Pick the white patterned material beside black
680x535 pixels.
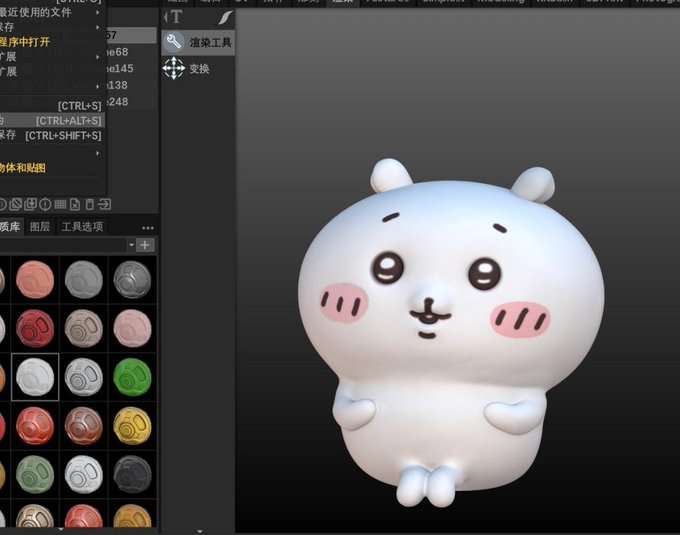click(x=84, y=474)
